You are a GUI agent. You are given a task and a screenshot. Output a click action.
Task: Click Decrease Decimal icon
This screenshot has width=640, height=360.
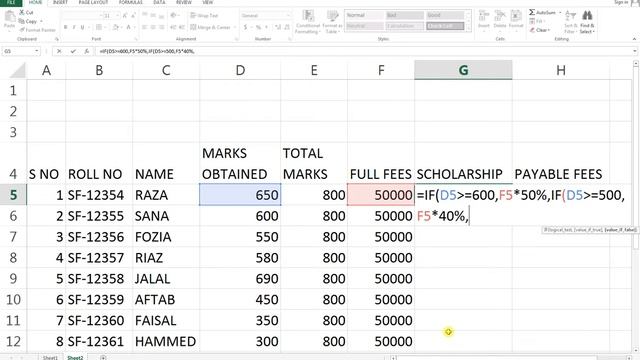tap(287, 27)
